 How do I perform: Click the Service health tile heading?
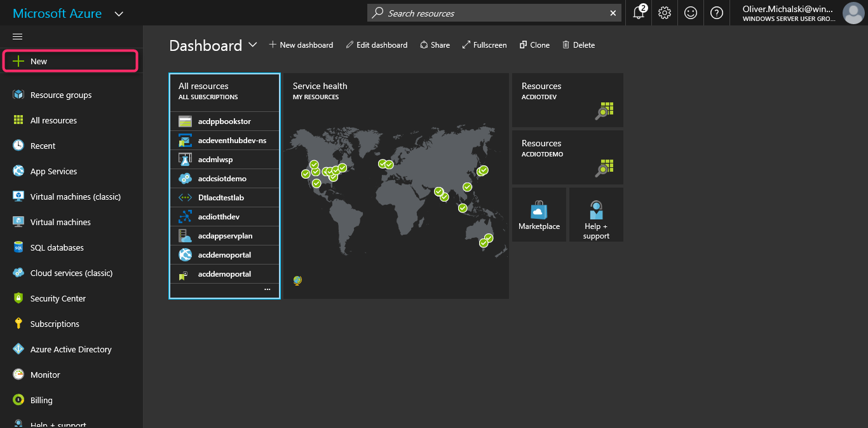pyautogui.click(x=320, y=86)
